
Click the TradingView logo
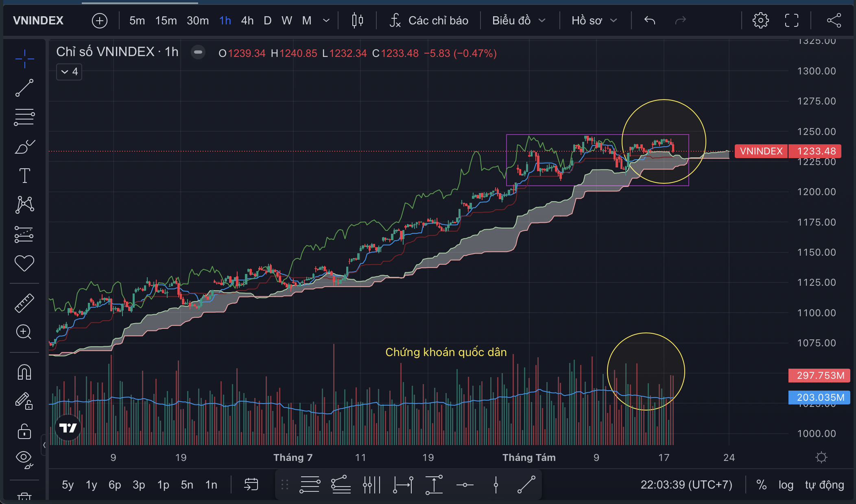pyautogui.click(x=68, y=428)
